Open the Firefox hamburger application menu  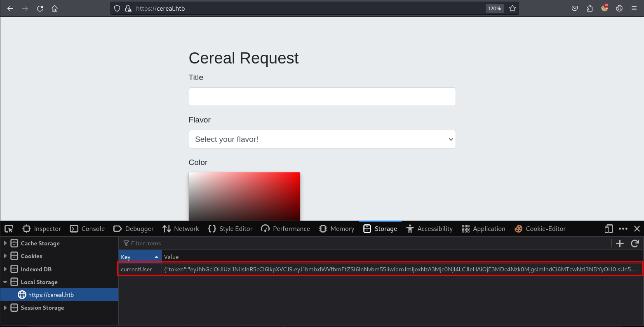coord(634,8)
